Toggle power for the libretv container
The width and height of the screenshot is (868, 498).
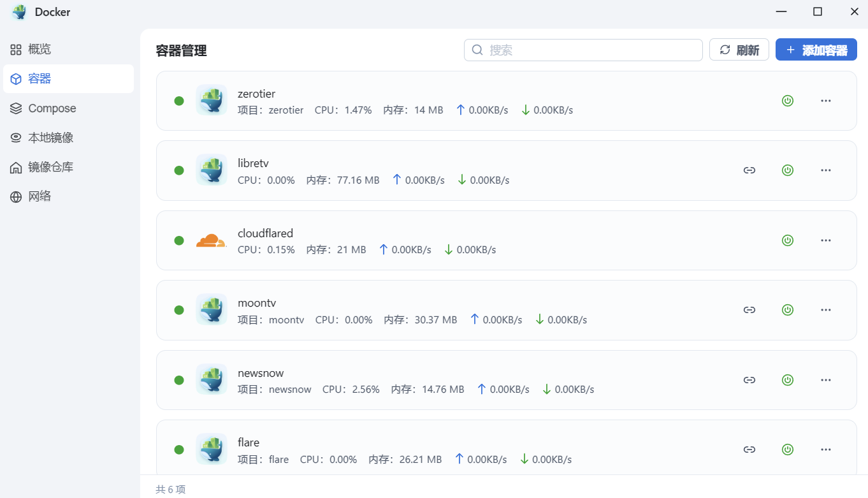click(788, 170)
